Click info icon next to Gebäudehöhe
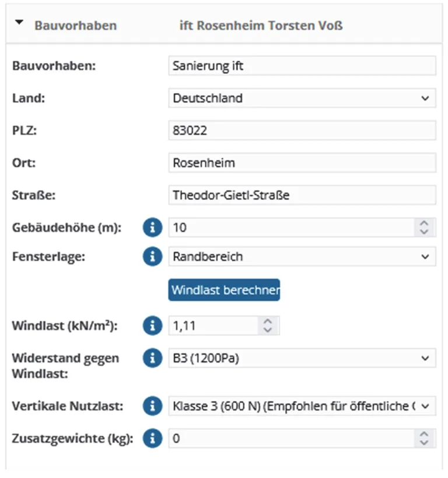This screenshot has width=448, height=478. pos(152,228)
